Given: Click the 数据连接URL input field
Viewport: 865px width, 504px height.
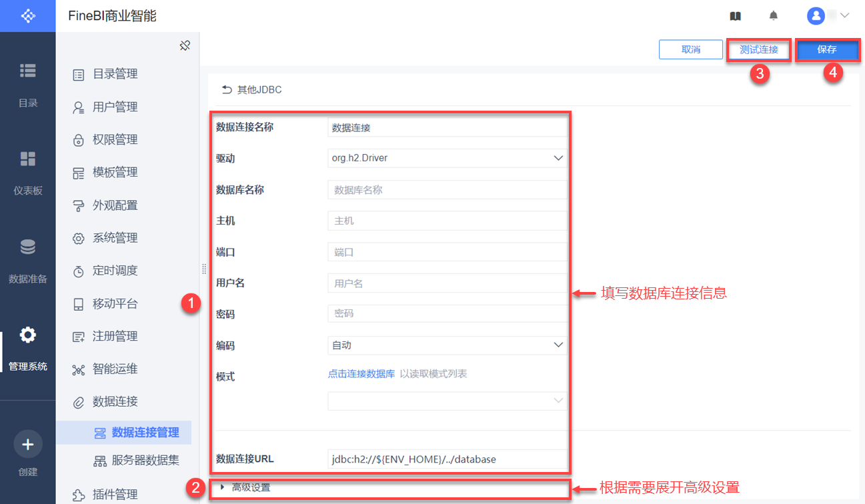Looking at the screenshot, I should 448,459.
